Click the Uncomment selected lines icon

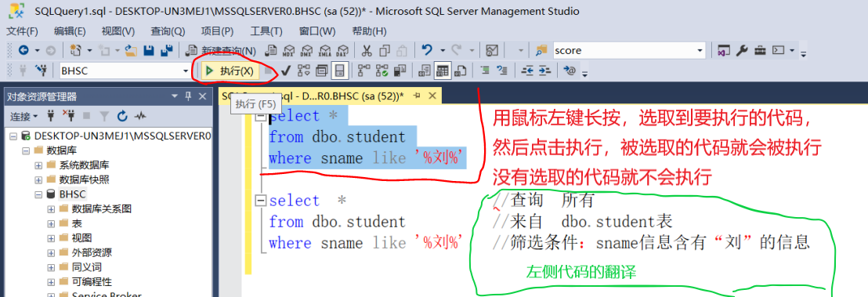click(x=502, y=71)
